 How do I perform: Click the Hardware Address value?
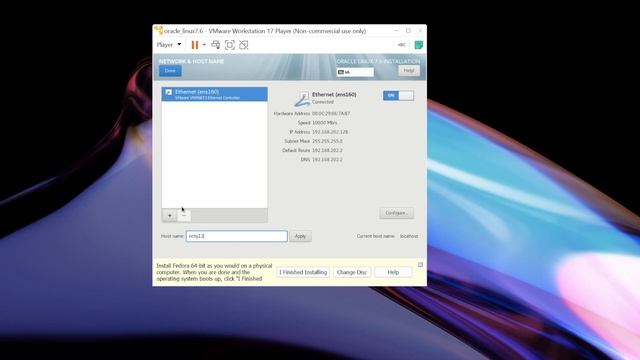click(x=331, y=113)
